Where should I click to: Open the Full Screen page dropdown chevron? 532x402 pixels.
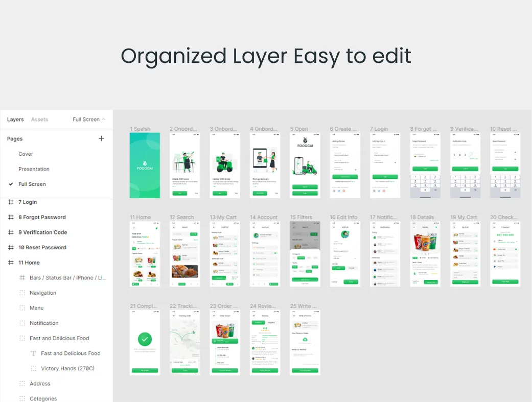pos(104,120)
